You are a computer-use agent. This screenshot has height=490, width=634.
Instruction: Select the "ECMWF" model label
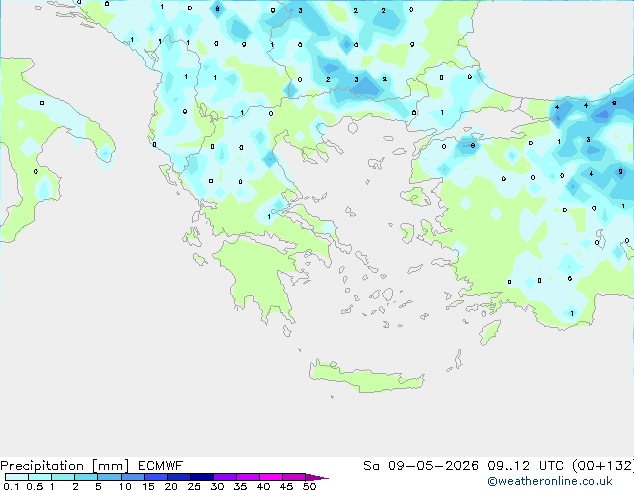161,466
